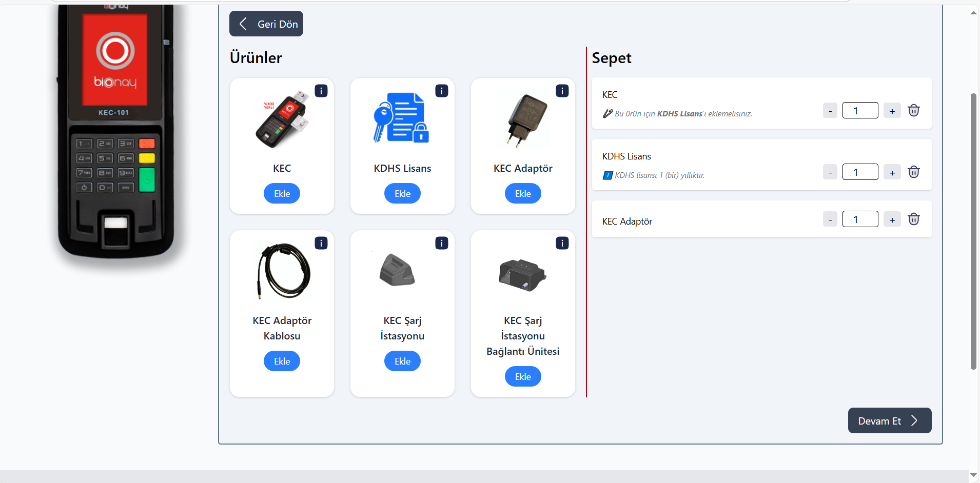Trash the KEC Adaptör cart item
Image resolution: width=980 pixels, height=483 pixels.
point(913,219)
